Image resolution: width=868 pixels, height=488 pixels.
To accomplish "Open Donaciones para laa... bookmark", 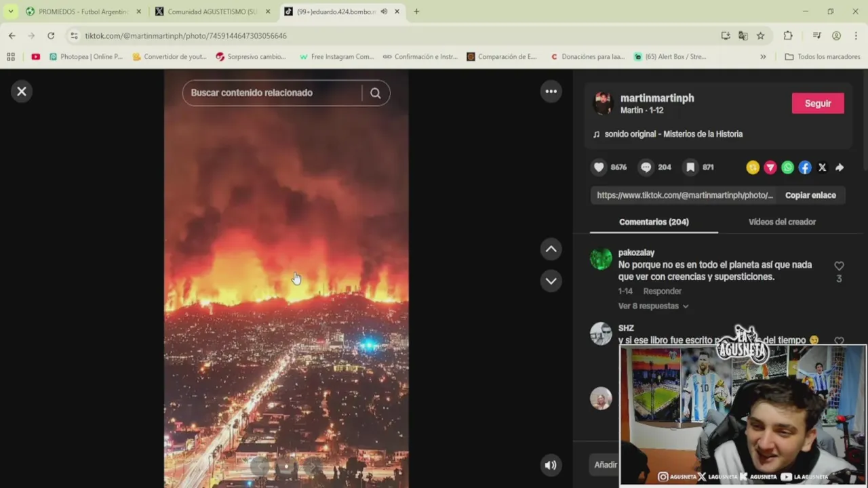I will point(588,57).
